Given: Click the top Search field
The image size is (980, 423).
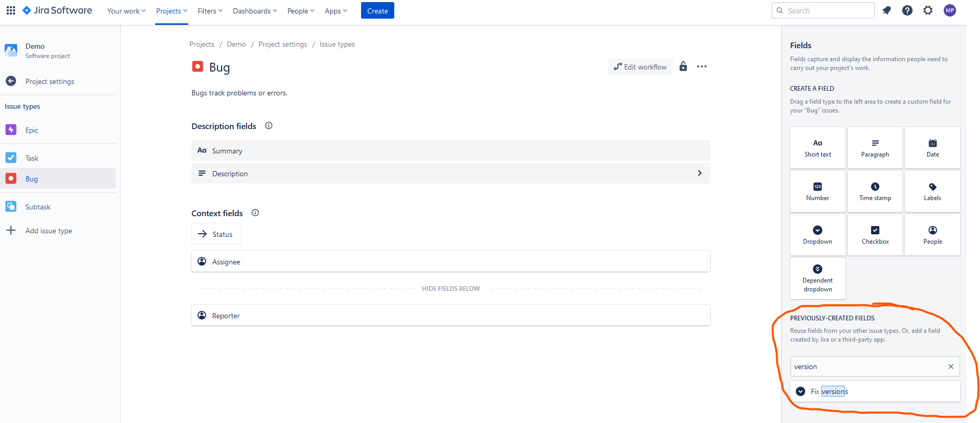Looking at the screenshot, I should coord(823,10).
